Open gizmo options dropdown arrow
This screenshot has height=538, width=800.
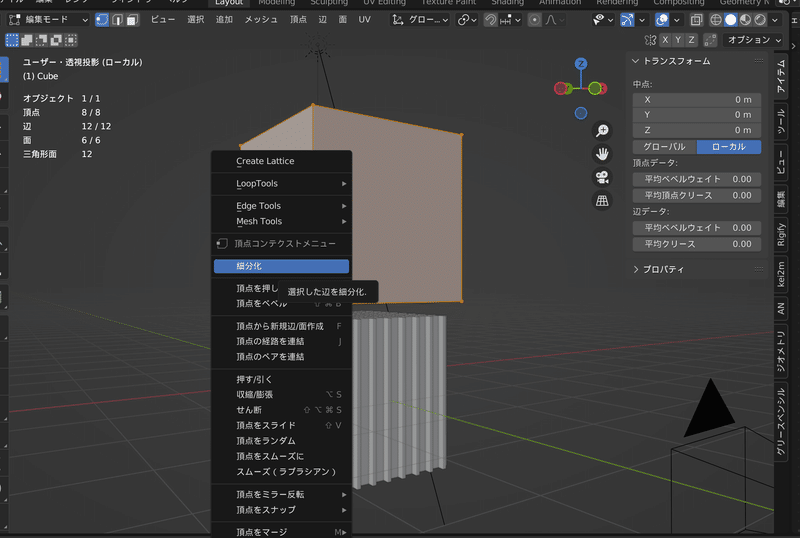(642, 20)
